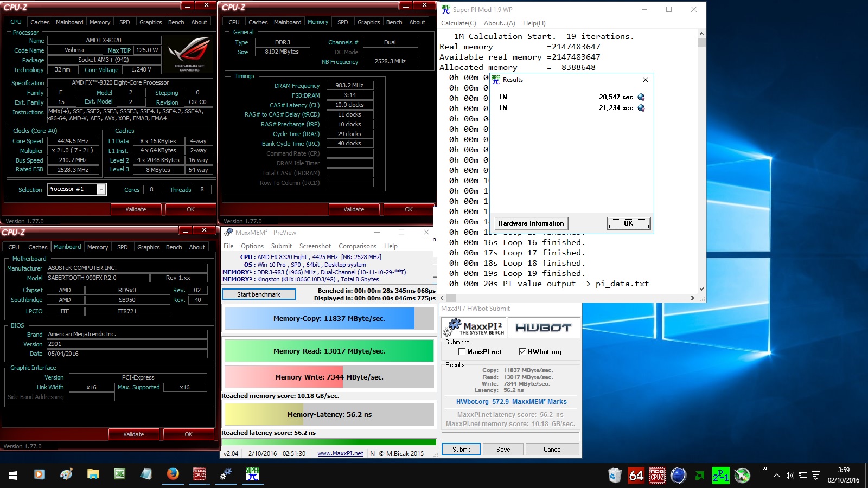Click the BIOS version field 2901
Screen dimensions: 868x488
coord(127,344)
